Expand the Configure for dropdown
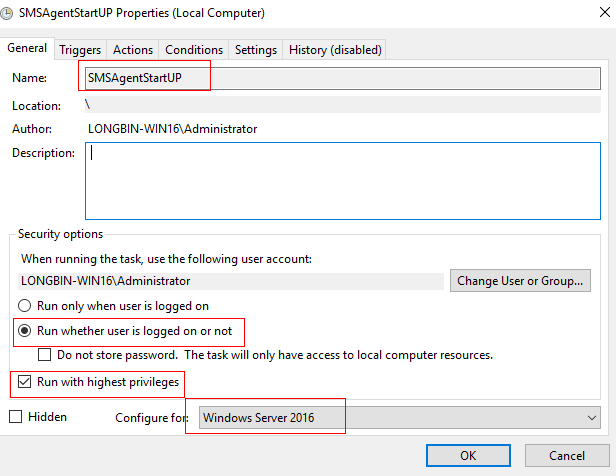The width and height of the screenshot is (616, 476). (x=400, y=418)
